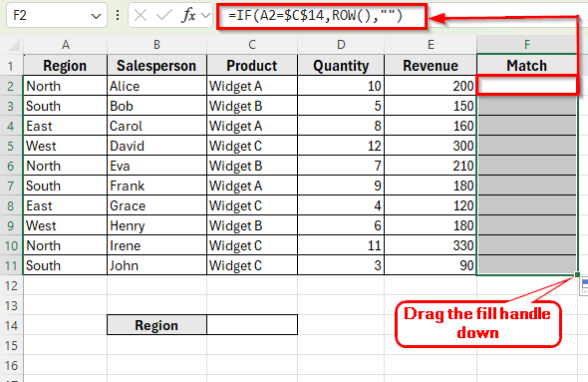Select row 16 header
Image resolution: width=588 pixels, height=382 pixels.
click(x=11, y=365)
